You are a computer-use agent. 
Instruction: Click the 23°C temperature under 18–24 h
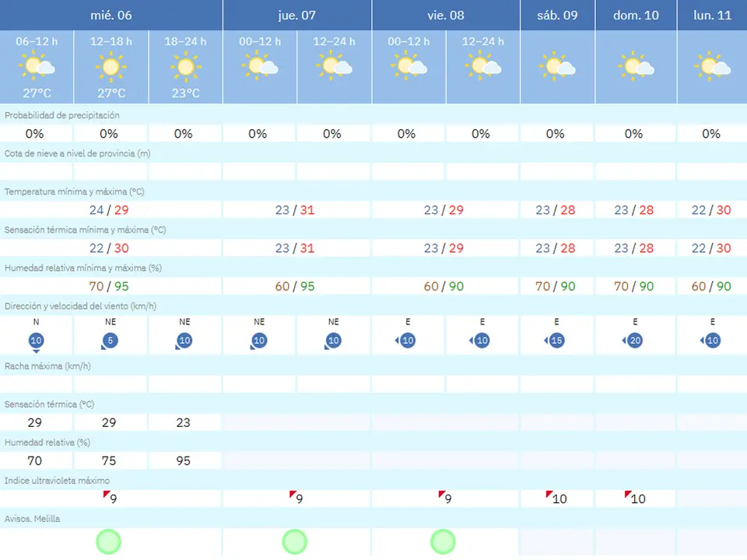[x=185, y=93]
